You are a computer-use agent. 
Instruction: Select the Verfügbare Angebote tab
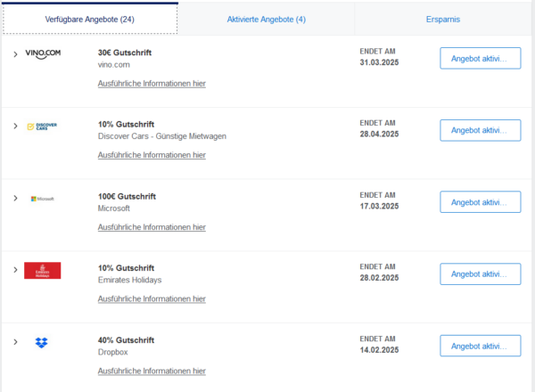(88, 19)
